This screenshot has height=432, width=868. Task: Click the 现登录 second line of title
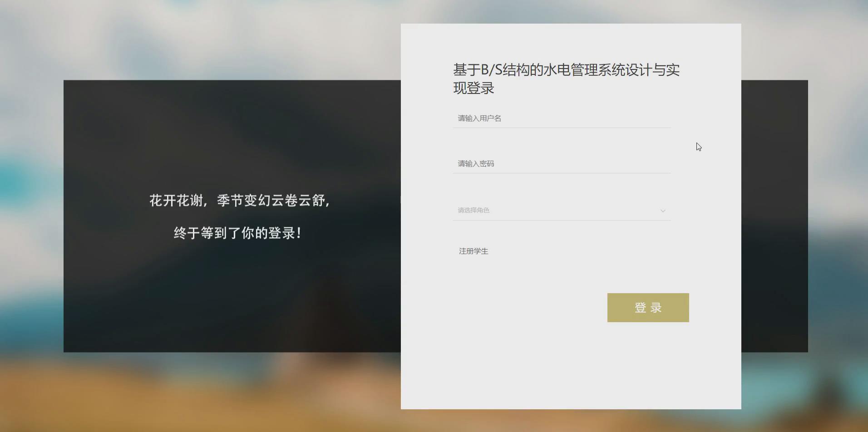473,88
